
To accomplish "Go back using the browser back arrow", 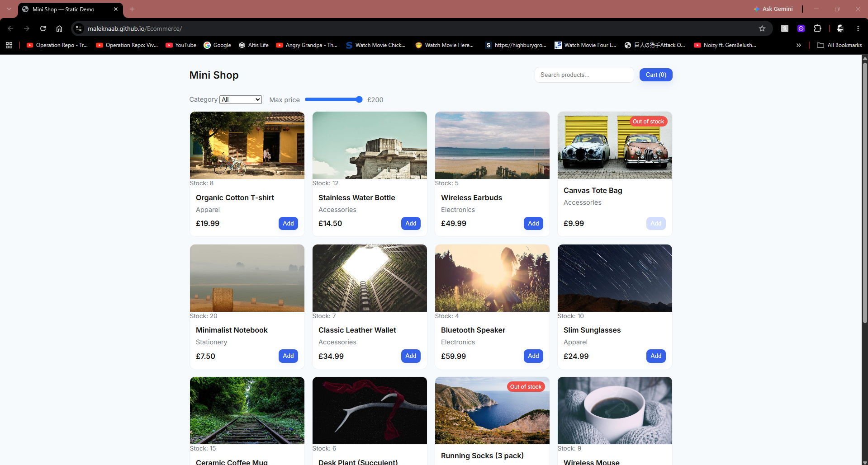I will pos(10,28).
